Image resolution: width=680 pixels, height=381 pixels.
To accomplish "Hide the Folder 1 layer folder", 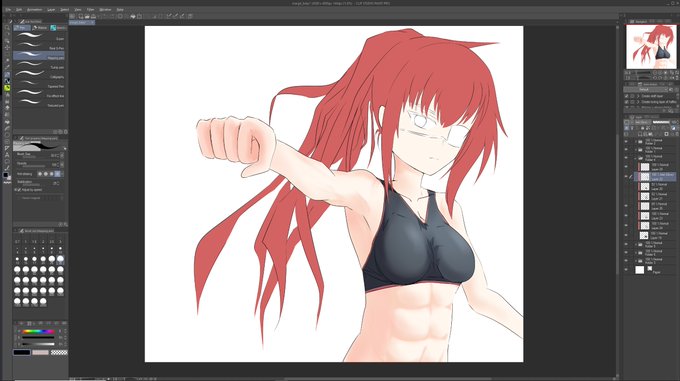I will [x=626, y=150].
